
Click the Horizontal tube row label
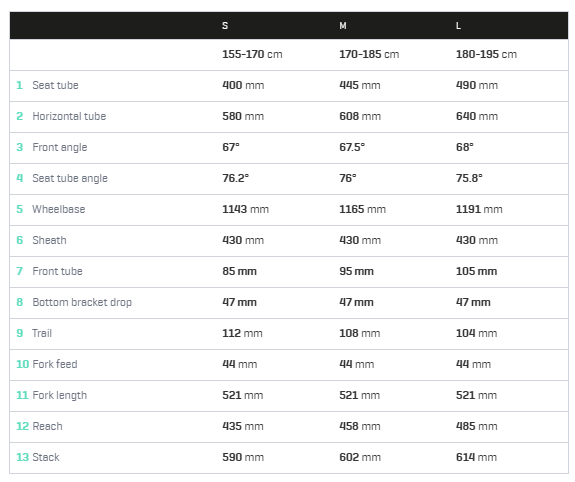69,116
